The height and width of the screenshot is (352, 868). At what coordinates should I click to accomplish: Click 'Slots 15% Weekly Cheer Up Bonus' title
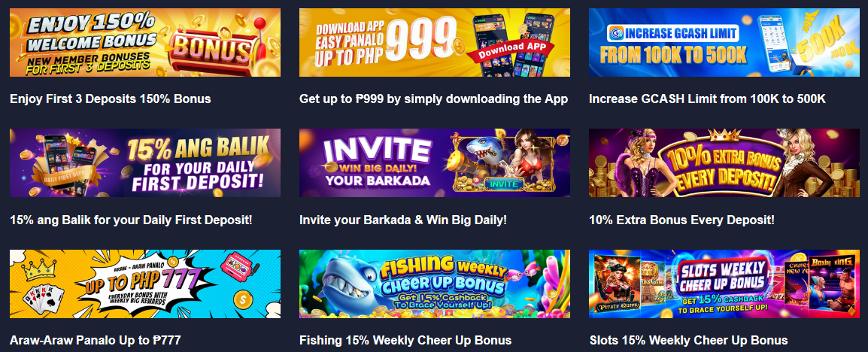pyautogui.click(x=688, y=340)
